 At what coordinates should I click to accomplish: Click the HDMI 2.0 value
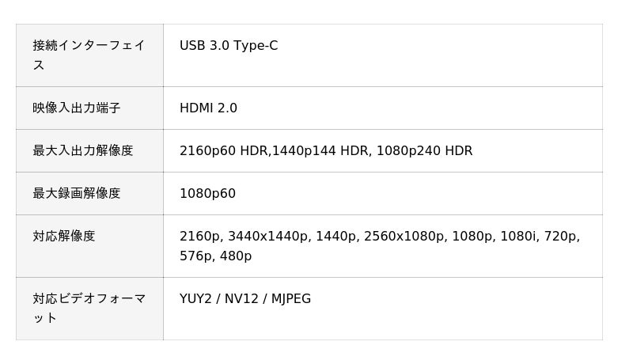click(x=208, y=108)
